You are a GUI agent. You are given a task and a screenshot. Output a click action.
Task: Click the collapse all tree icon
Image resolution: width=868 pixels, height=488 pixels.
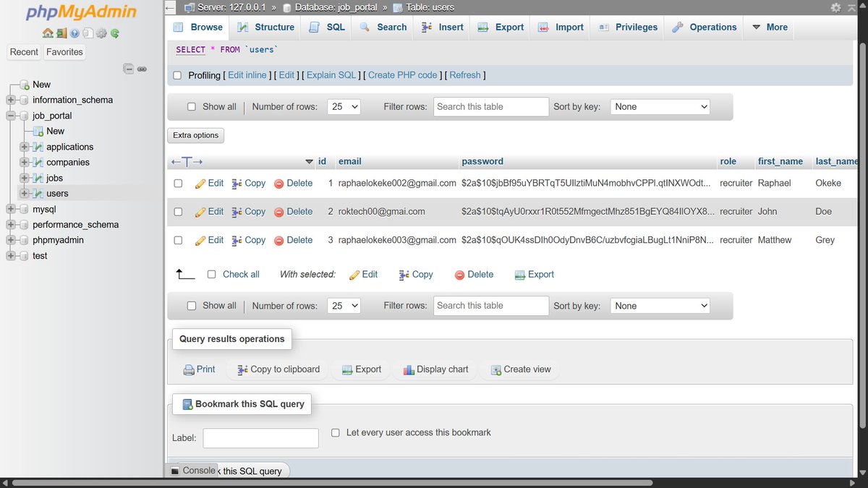pyautogui.click(x=128, y=69)
